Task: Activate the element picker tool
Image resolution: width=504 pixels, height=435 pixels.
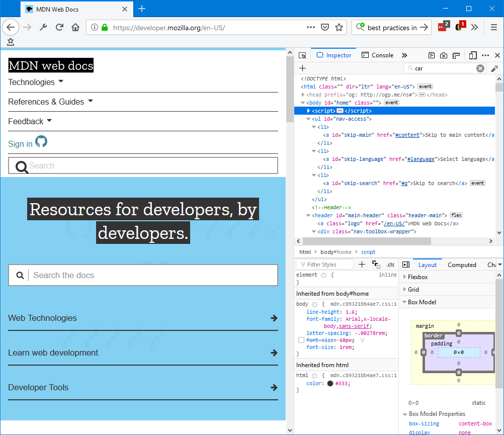Action: pos(302,55)
